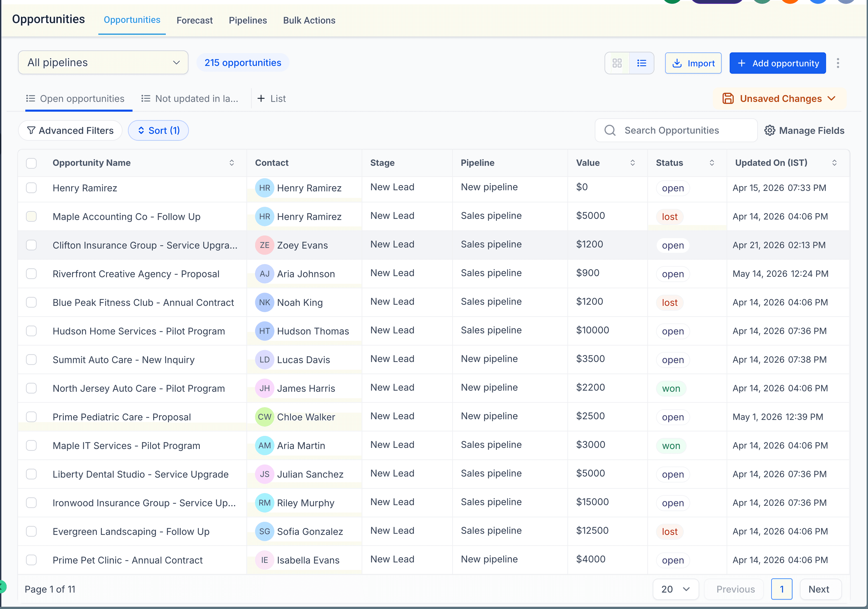868x609 pixels.
Task: Sort by Status column arrows
Action: (712, 163)
